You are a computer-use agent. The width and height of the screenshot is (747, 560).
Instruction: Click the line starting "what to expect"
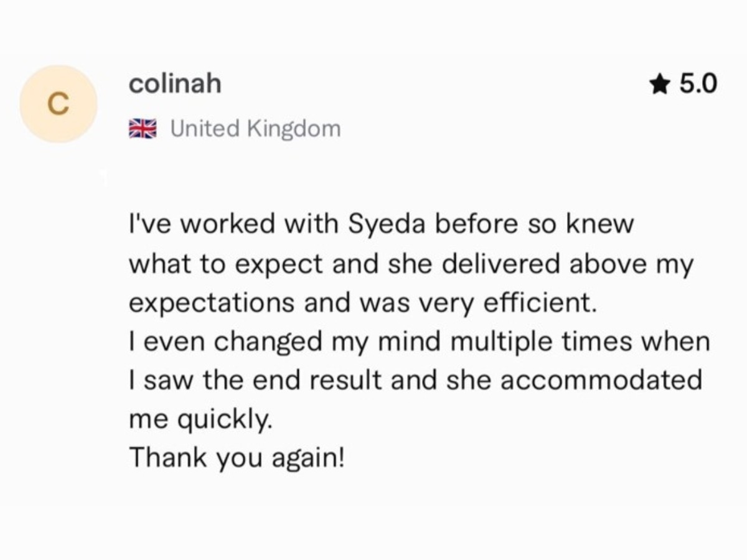click(410, 264)
